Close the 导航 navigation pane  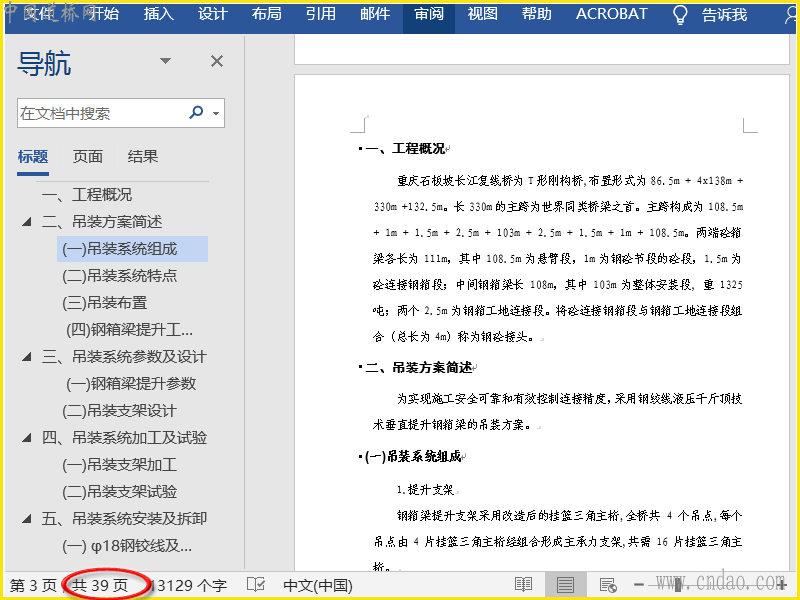[x=217, y=61]
